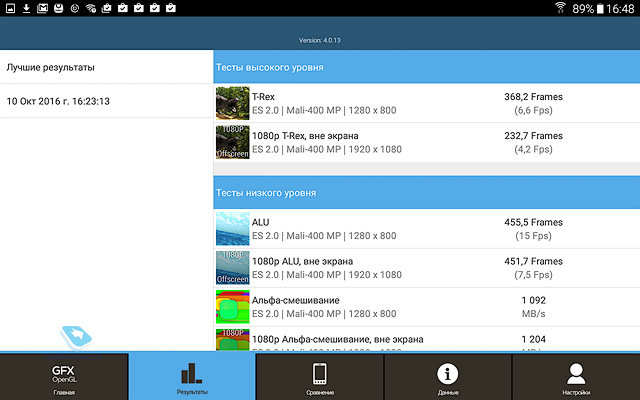Open the T-Rex 368,2 Frames result
The image size is (640, 400).
533,104
